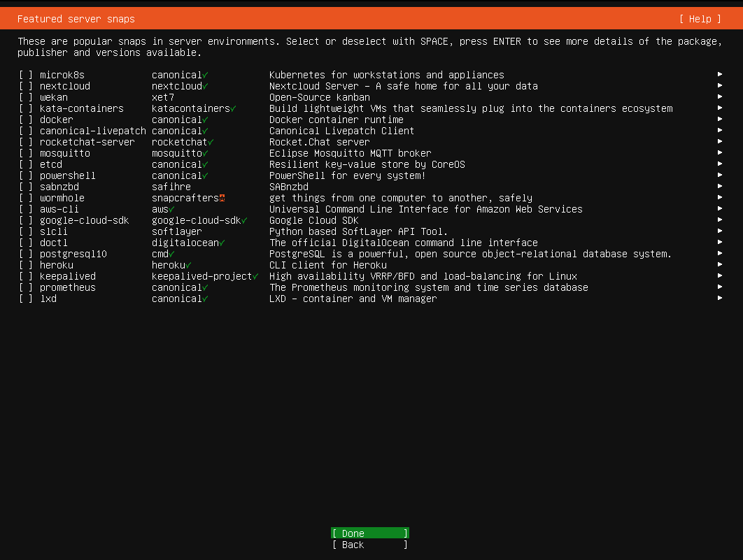This screenshot has height=560, width=743.
Task: Click the keepalived snap name
Action: [68, 276]
